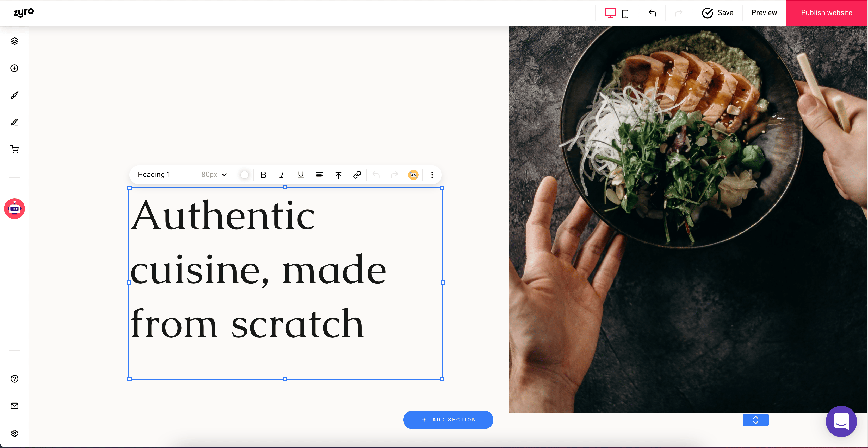Image resolution: width=868 pixels, height=448 pixels.
Task: Click the Add Section button
Action: pyautogui.click(x=448, y=420)
